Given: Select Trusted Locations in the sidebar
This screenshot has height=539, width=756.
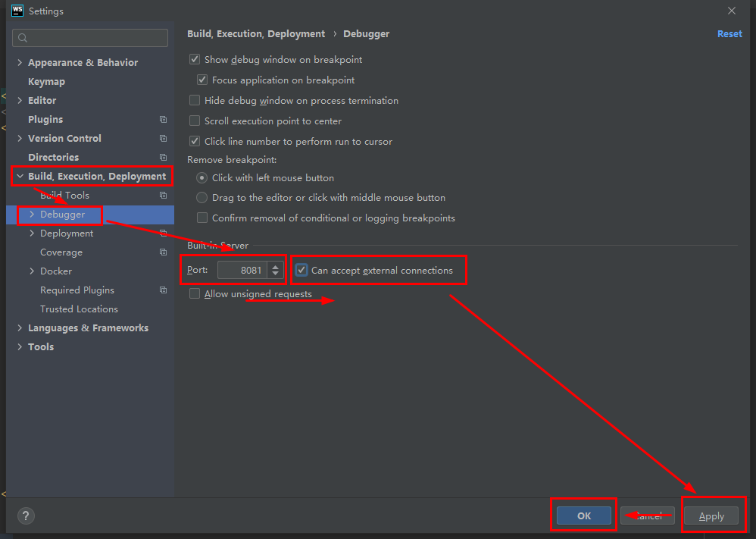Looking at the screenshot, I should [x=79, y=309].
